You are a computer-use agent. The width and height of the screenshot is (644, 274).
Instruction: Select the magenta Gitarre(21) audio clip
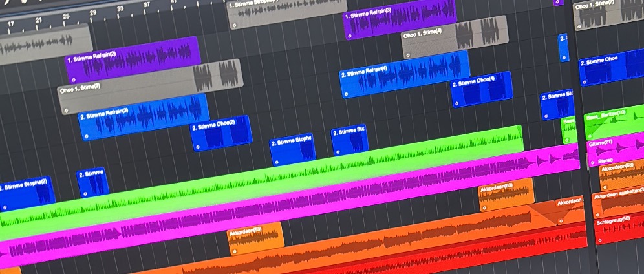(616, 148)
